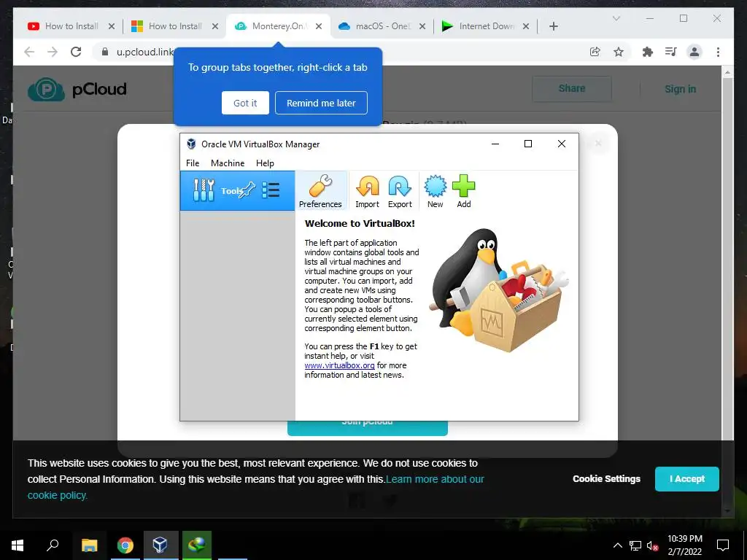Click the muted volume tray icon

pos(652,545)
